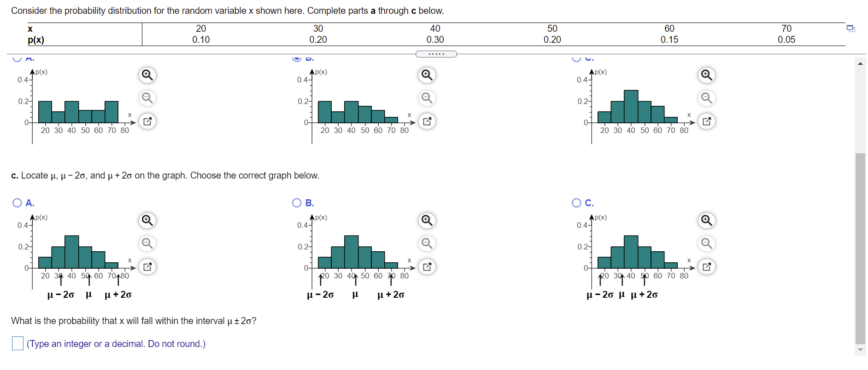This screenshot has width=868, height=370.
Task: Click the zoom-out magnifier next to graph C
Action: point(706,98)
